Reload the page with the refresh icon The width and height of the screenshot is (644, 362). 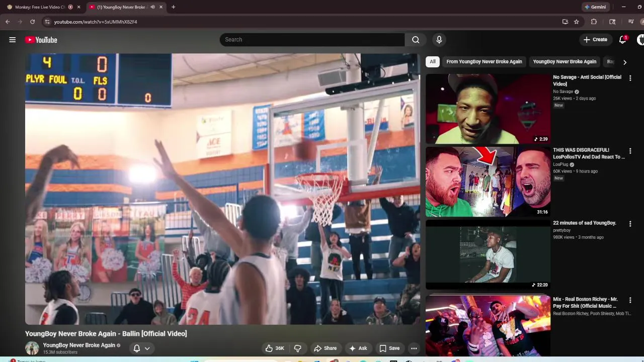point(32,22)
